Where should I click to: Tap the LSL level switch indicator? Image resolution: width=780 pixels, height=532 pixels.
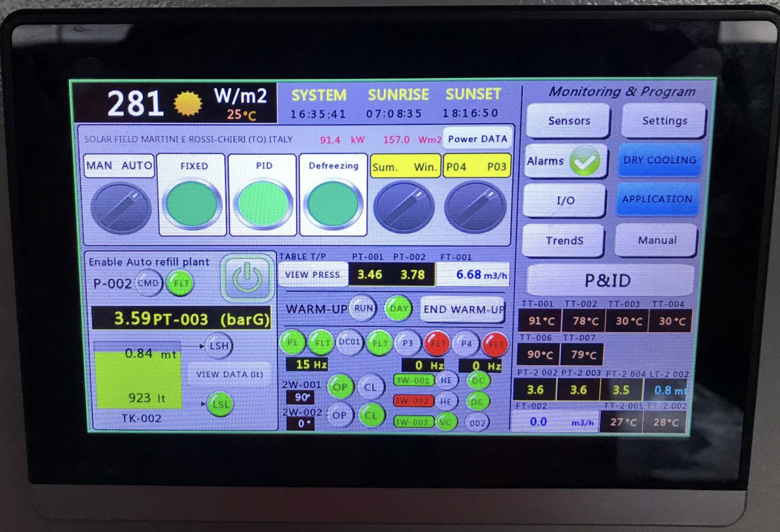[x=220, y=404]
